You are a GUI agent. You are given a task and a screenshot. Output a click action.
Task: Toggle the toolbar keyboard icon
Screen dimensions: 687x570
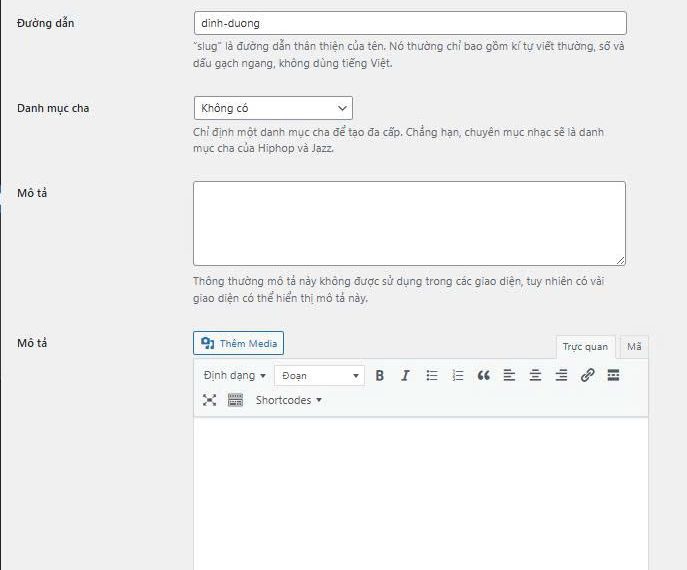[235, 400]
